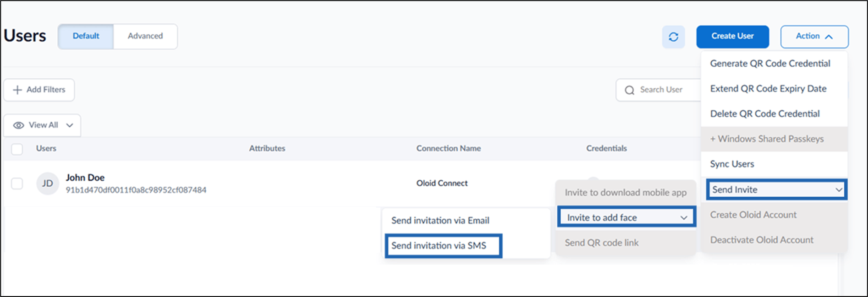Choose Sync Users from Action menu
Screen dimensions: 868x297
774,164
